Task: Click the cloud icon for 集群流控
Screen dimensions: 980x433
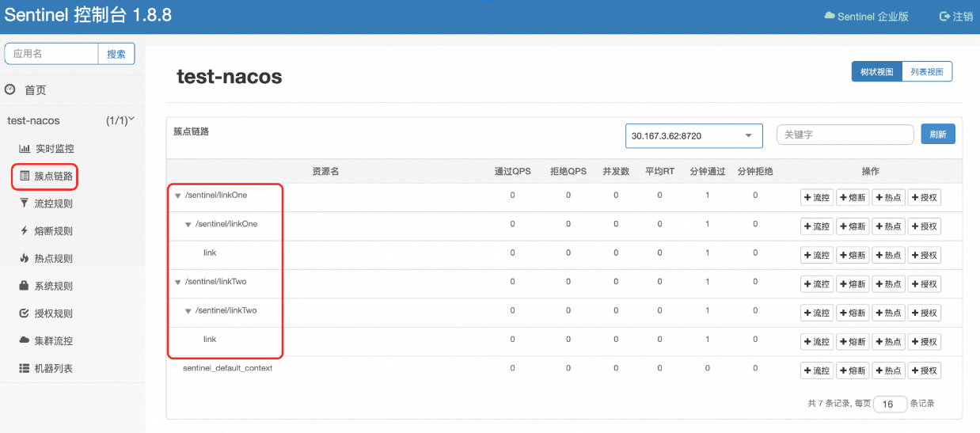Action: coord(25,340)
